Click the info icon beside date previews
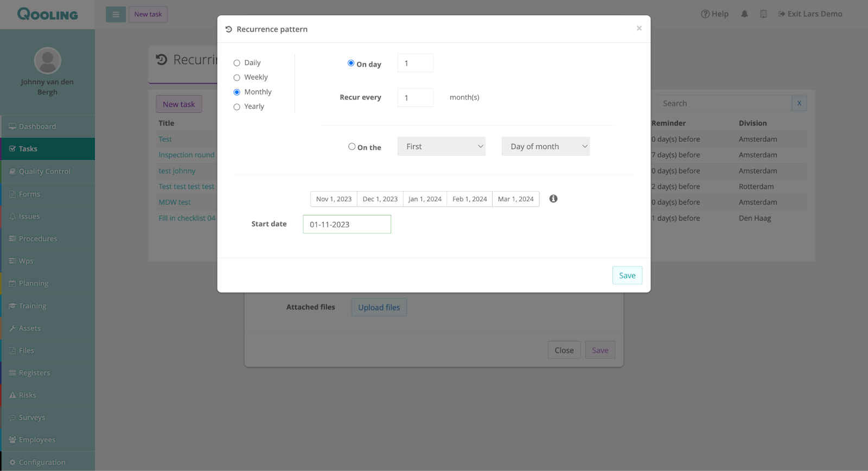The height and width of the screenshot is (471, 868). click(x=553, y=199)
